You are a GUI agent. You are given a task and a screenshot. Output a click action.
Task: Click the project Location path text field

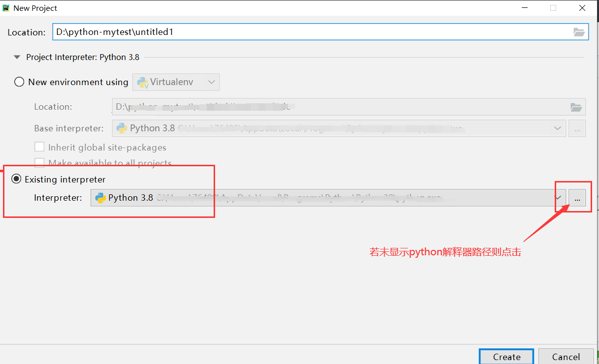310,32
